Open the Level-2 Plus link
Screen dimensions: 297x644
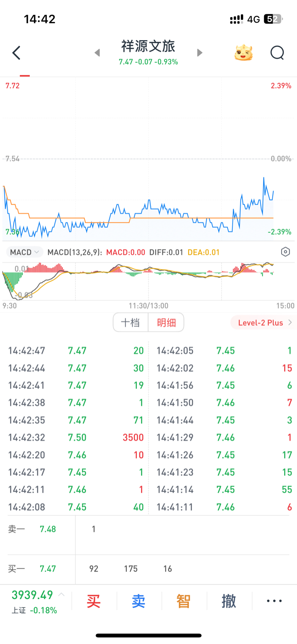pyautogui.click(x=265, y=323)
